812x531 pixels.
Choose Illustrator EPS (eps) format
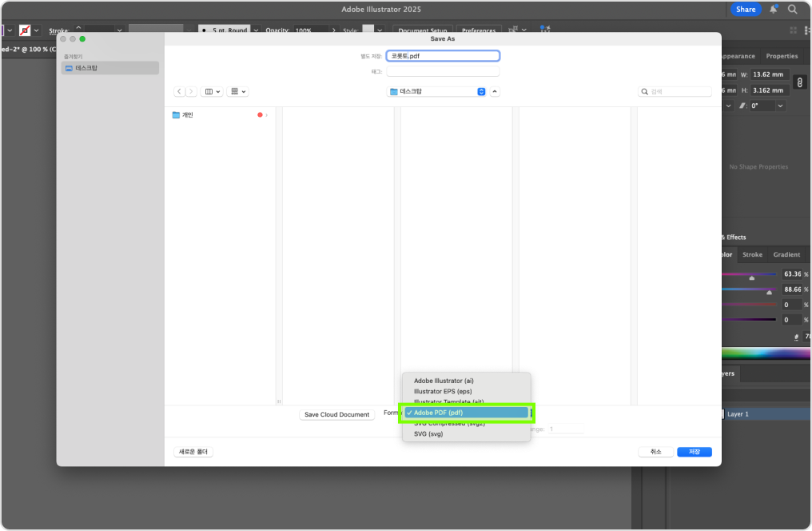[442, 391]
